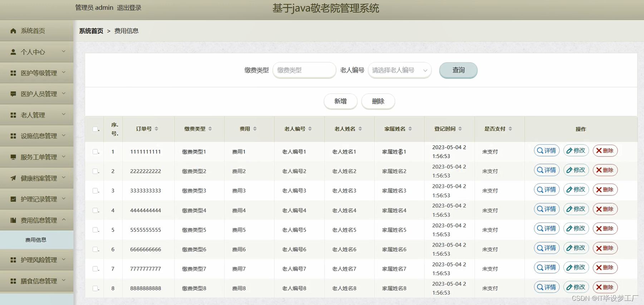Click the 退出登录 link
644x305 pixels.
point(129,7)
